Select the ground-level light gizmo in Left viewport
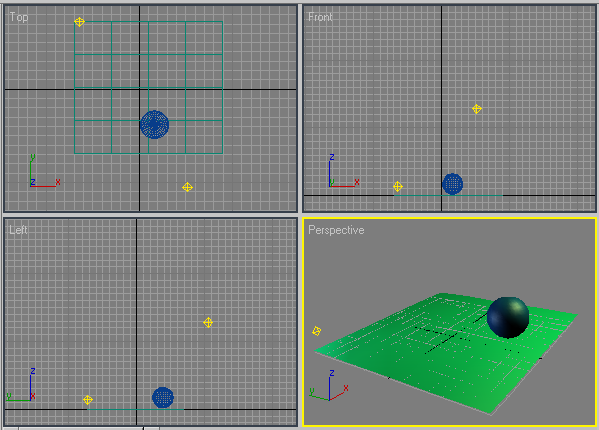This screenshot has width=599, height=430. point(88,400)
